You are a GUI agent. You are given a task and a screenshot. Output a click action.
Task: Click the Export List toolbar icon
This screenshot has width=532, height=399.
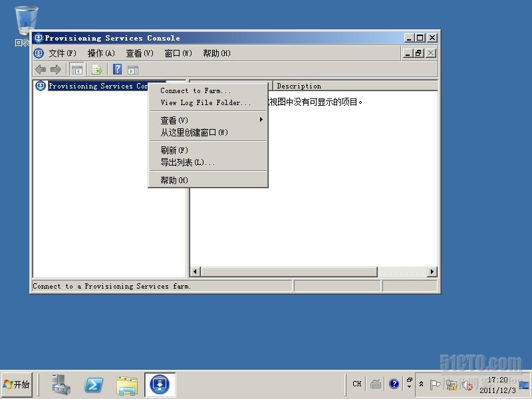97,70
